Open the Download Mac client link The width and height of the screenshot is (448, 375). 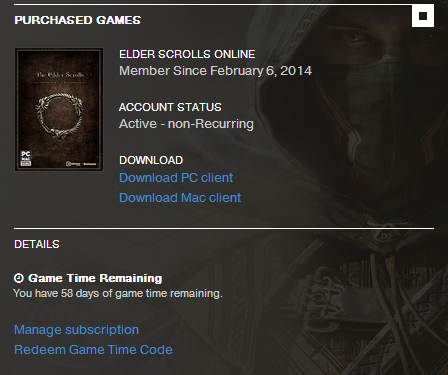[180, 198]
